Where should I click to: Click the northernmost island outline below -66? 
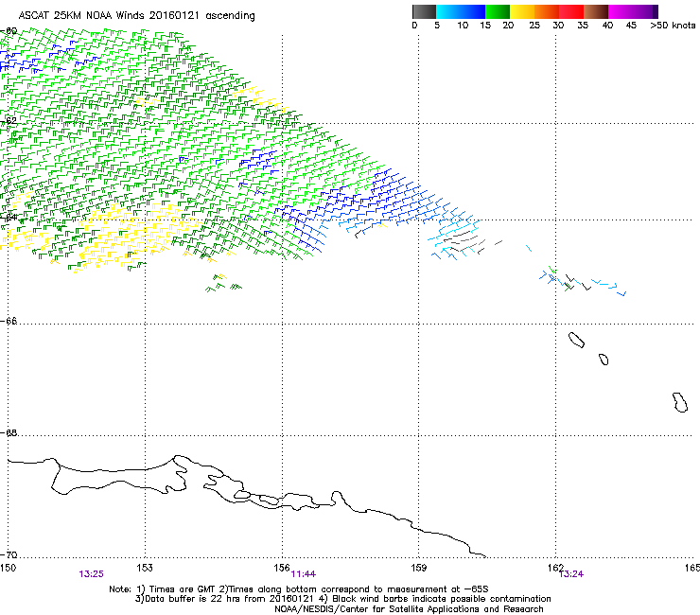[x=576, y=340]
